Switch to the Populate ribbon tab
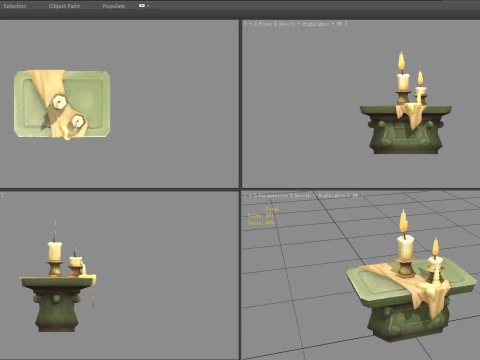The height and width of the screenshot is (360, 480). point(114,6)
